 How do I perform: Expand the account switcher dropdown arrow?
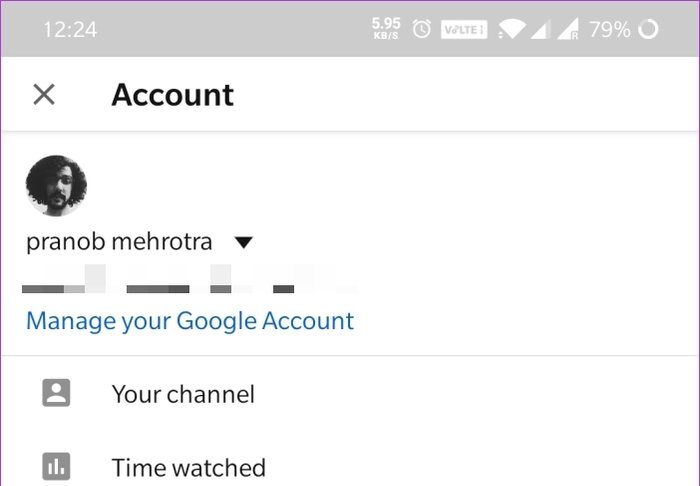pos(243,243)
